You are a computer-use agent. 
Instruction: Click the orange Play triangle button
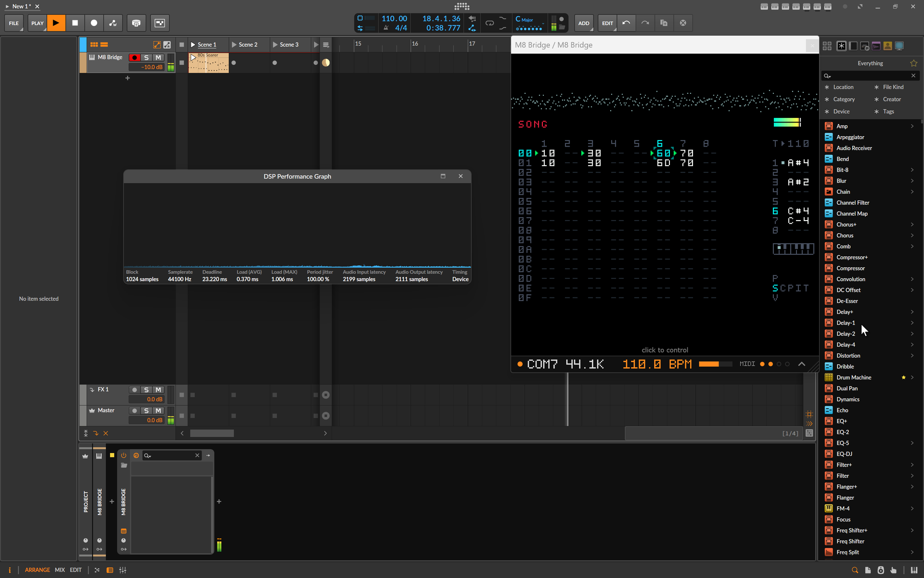coord(56,23)
